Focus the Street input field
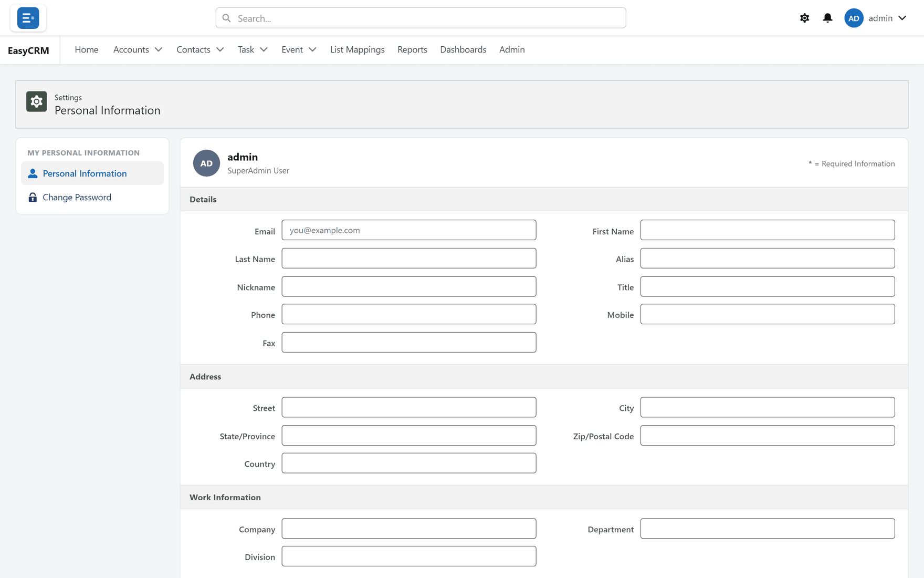This screenshot has width=924, height=578. (409, 407)
